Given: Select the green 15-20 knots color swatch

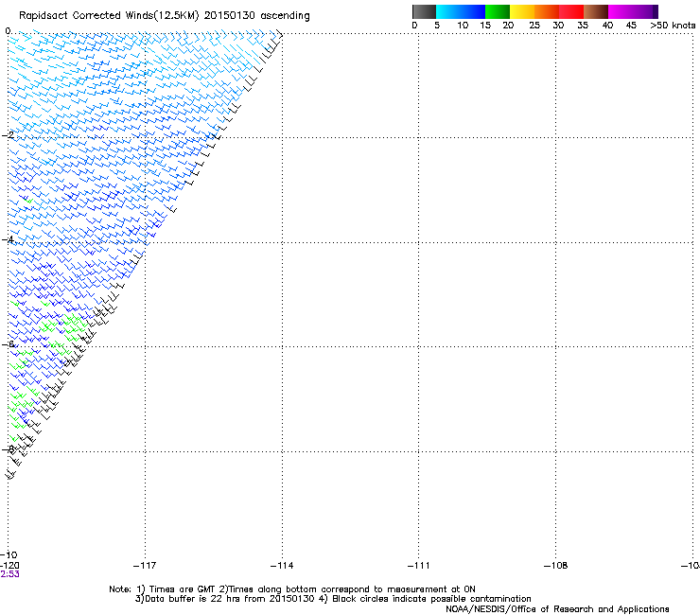Looking at the screenshot, I should [498, 11].
